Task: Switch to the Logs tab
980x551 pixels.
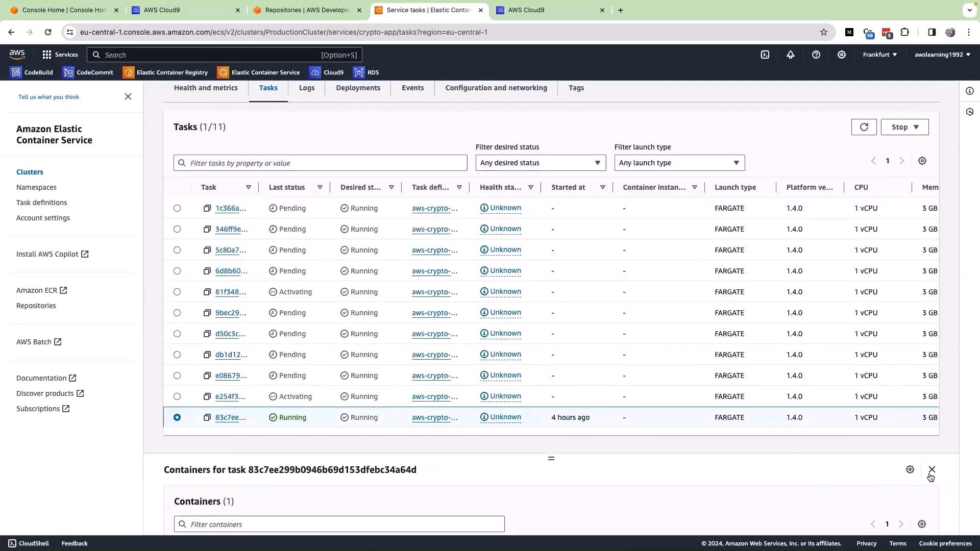Action: [x=306, y=88]
